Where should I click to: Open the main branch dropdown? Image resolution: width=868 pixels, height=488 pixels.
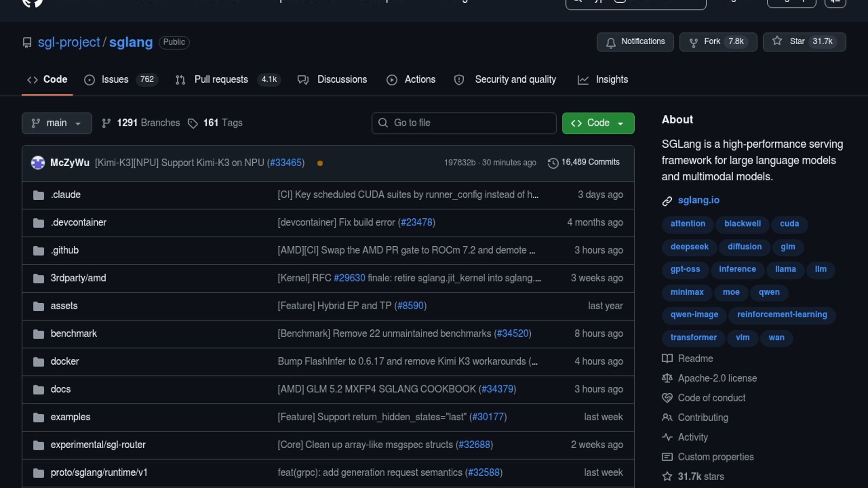57,123
